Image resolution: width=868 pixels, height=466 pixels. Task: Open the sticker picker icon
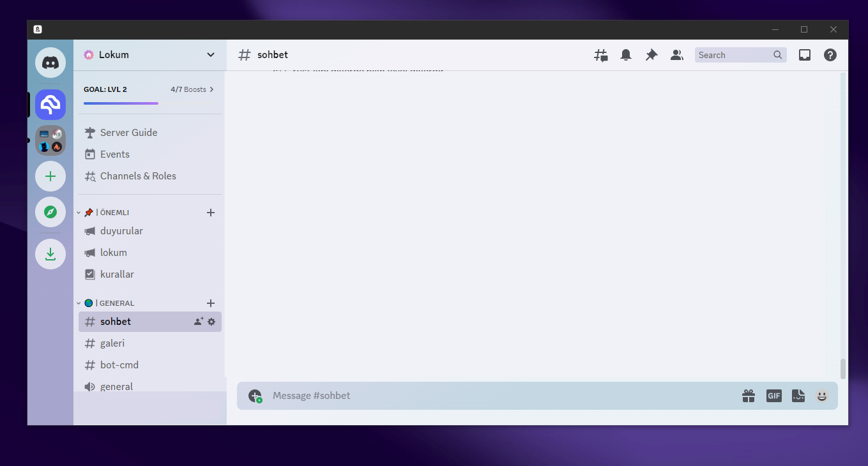pos(798,396)
